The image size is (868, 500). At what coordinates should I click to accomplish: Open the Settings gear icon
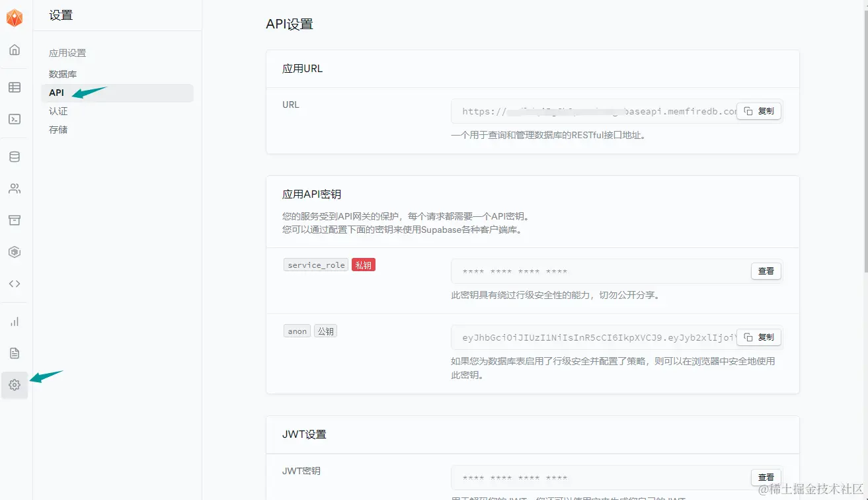pos(15,385)
